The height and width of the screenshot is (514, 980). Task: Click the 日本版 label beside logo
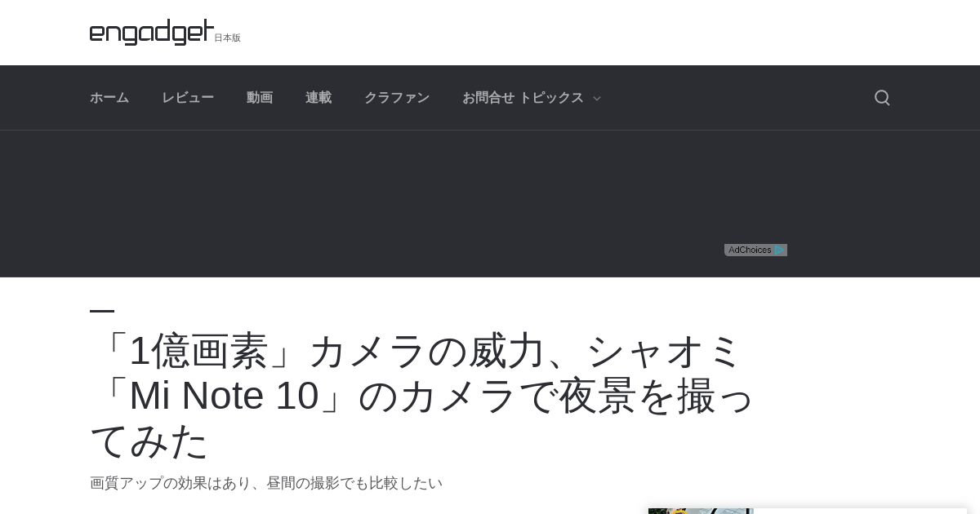[228, 38]
